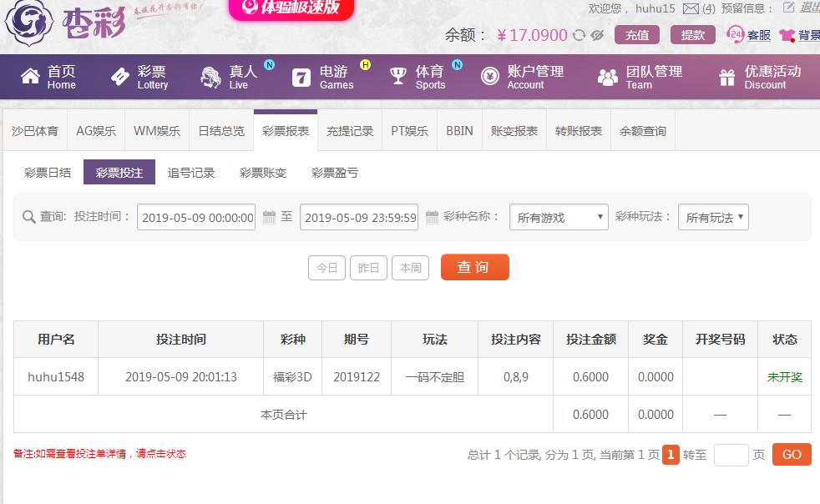
Task: Click the Account yen coin icon
Action: coord(490,77)
